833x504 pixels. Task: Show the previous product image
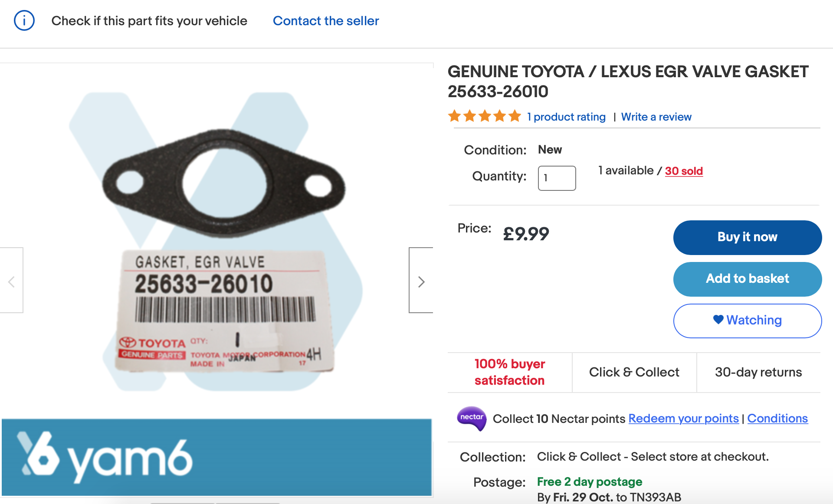[x=12, y=281]
